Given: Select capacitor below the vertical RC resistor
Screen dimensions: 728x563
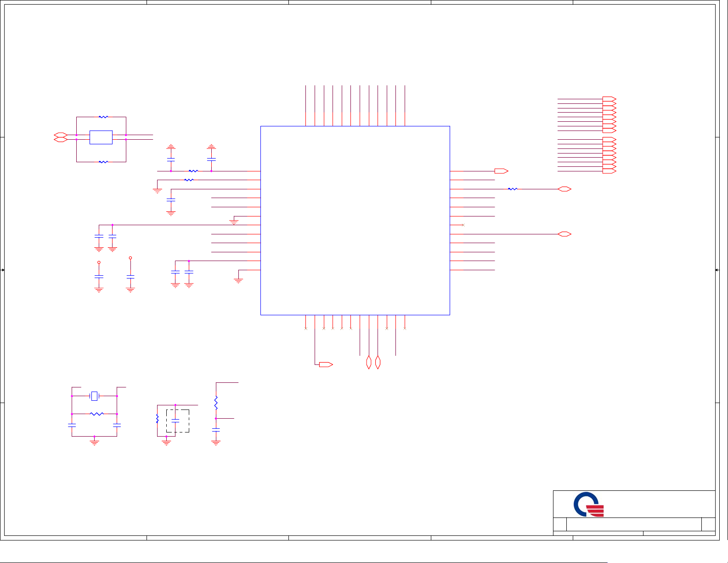Looking at the screenshot, I should (216, 430).
